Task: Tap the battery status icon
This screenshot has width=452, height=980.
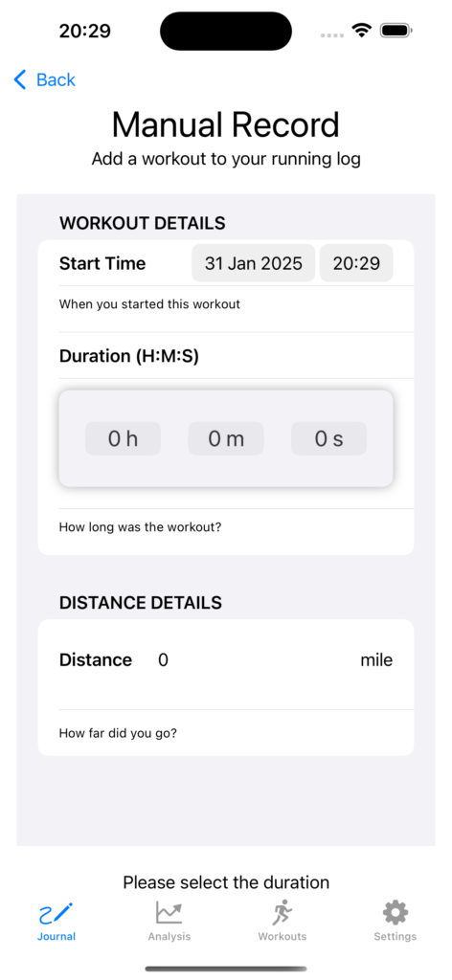Action: pyautogui.click(x=395, y=30)
